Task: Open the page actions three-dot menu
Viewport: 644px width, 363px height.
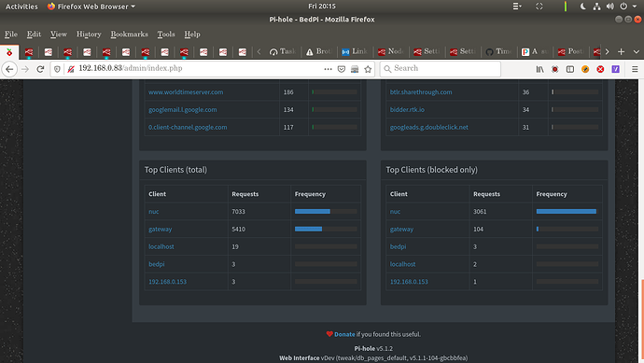Action: (x=328, y=69)
